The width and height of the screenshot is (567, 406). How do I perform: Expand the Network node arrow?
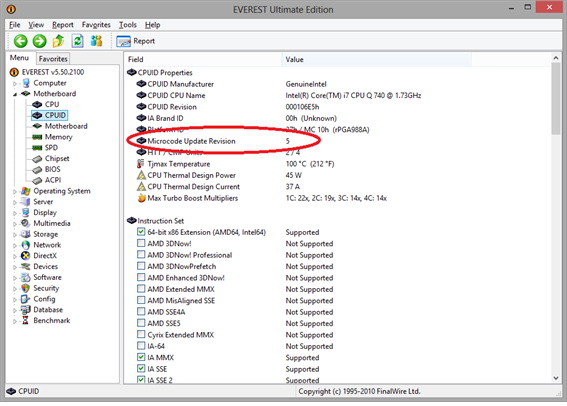(15, 245)
